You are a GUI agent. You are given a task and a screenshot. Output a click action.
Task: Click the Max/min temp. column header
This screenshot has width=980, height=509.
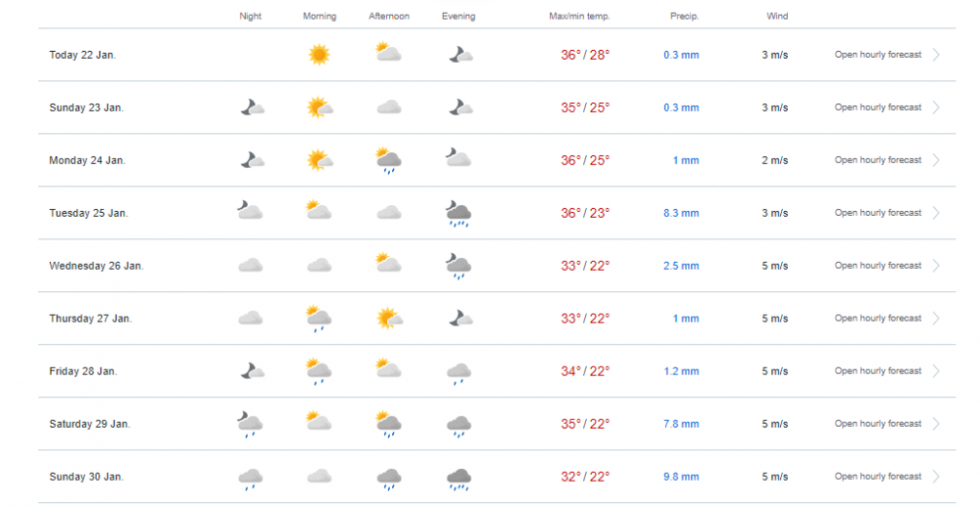(x=579, y=17)
